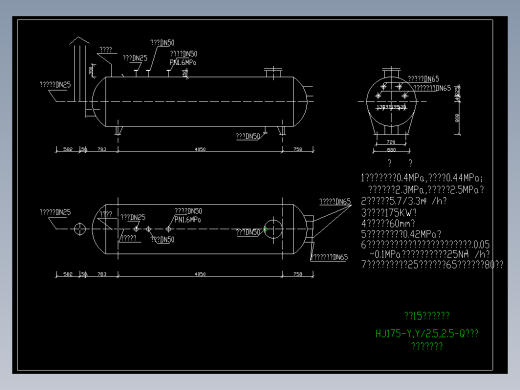Select the 720 dimension beneath the end view
520x390 pixels.
pos(391,142)
